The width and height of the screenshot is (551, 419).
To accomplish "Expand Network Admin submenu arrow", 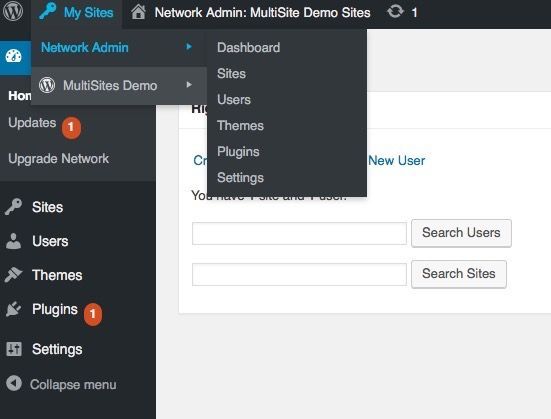I will [x=189, y=47].
